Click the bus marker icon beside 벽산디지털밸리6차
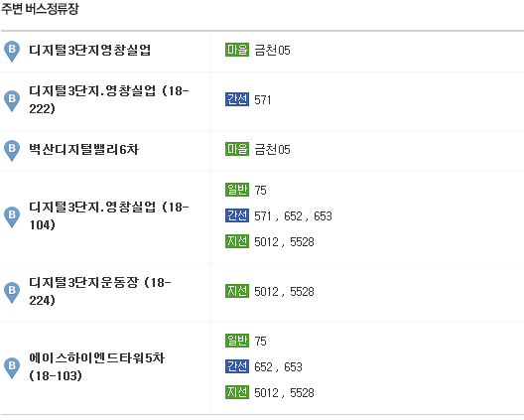524x420 pixels. pyautogui.click(x=12, y=151)
